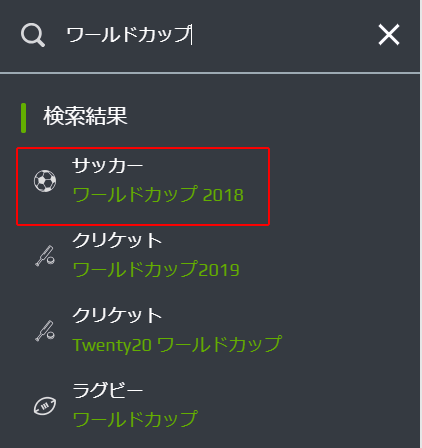Click the green accent bar beside 検索結果
This screenshot has width=422, height=448.
pos(23,118)
